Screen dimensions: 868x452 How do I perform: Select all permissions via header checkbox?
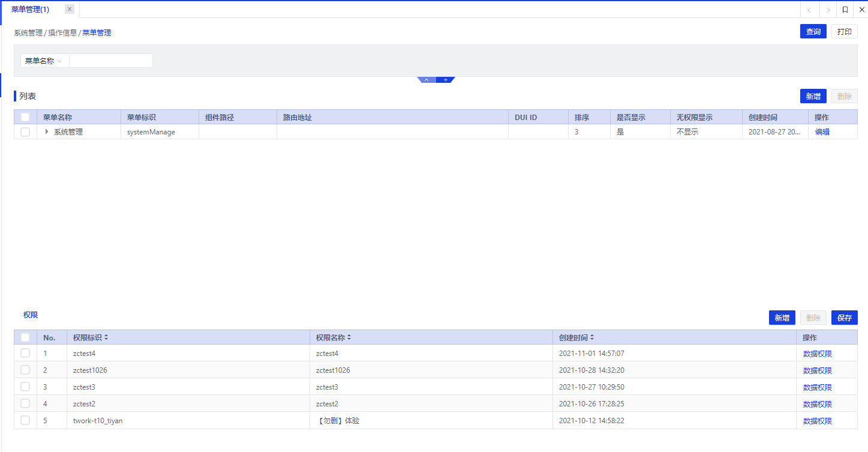click(25, 337)
